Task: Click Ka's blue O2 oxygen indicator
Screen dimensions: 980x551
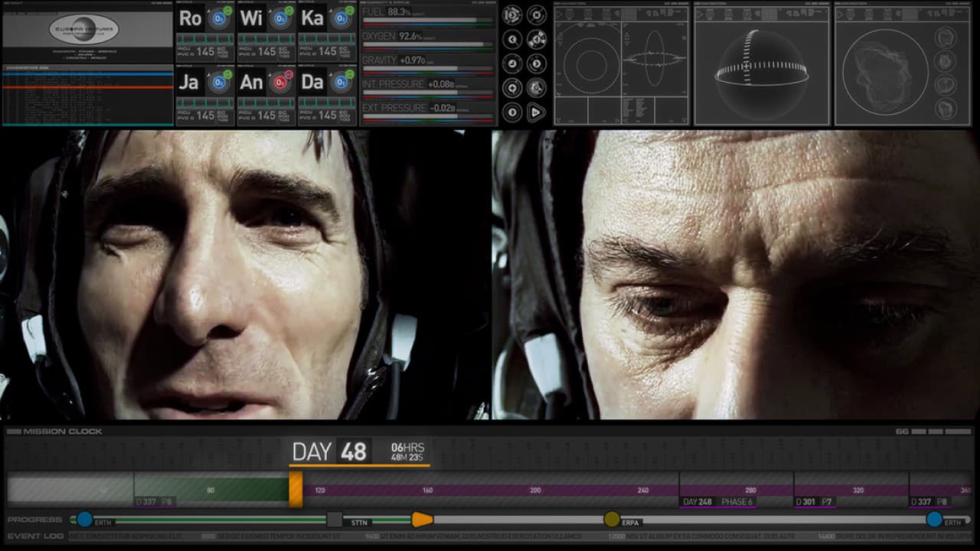Action: point(342,19)
